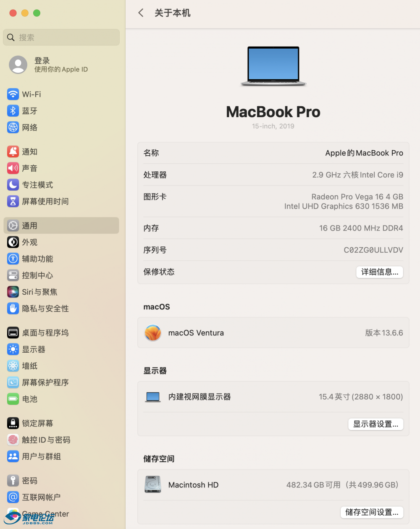420x529 pixels.
Task: Click the 15-inch, 2019 model text
Action: point(273,126)
